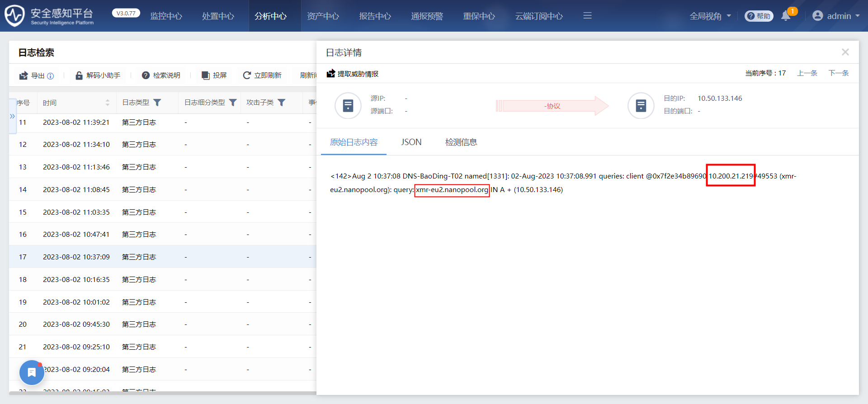
Task: Select log row 19 at 10:01:02
Action: pyautogui.click(x=163, y=302)
